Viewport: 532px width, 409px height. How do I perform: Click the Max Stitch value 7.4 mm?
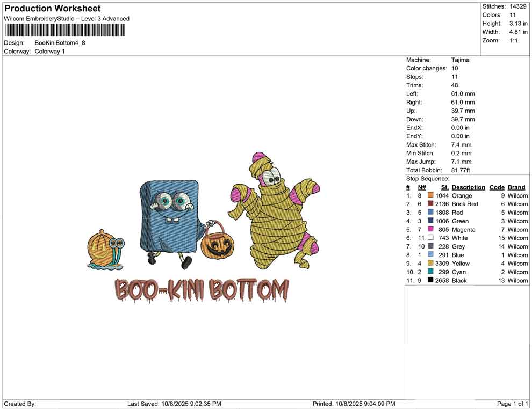461,144
